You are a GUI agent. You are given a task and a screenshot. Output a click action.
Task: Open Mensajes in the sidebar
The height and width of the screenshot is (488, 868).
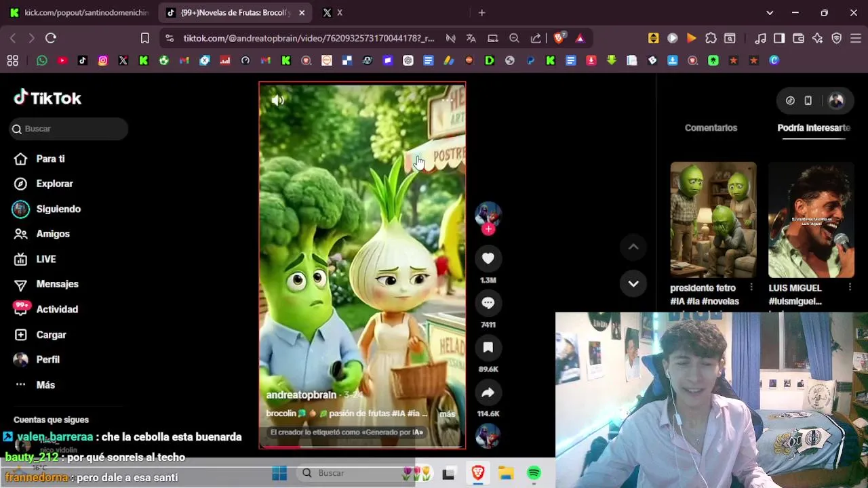tap(57, 284)
